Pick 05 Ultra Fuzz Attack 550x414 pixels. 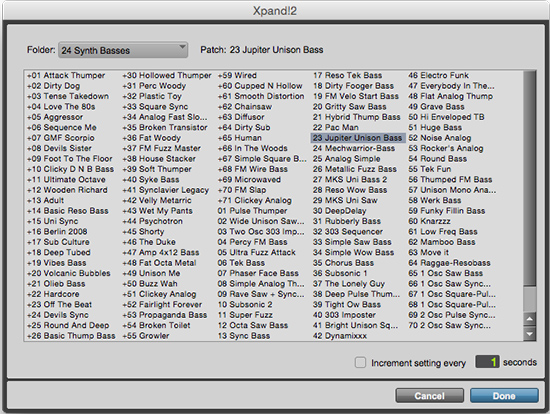point(257,252)
